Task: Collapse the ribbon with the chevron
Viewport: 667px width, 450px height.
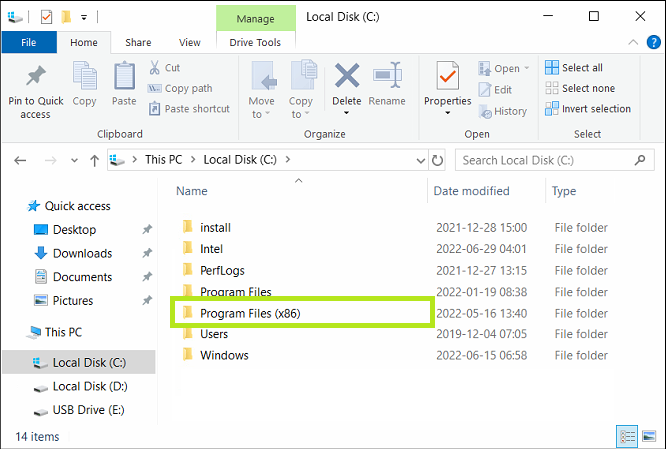Action: pos(631,43)
